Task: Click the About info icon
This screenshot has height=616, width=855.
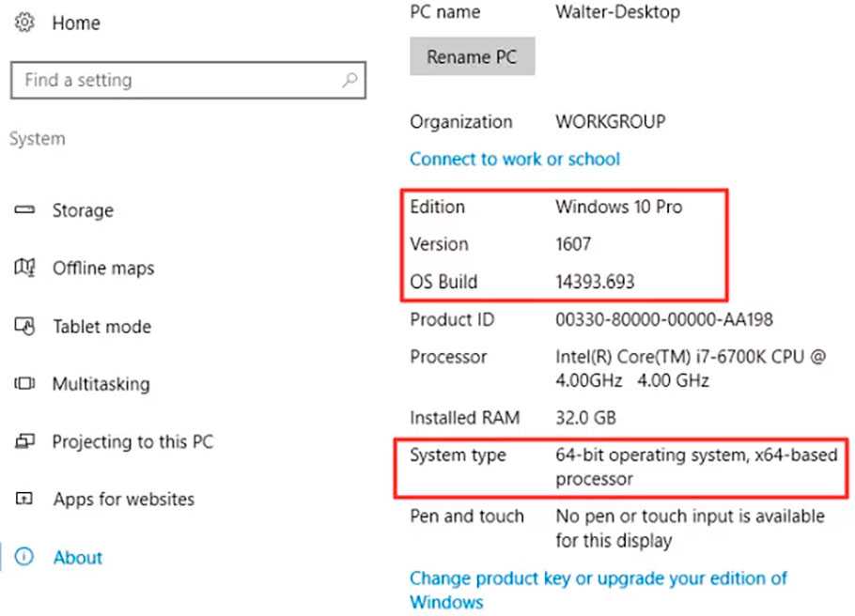Action: (24, 557)
